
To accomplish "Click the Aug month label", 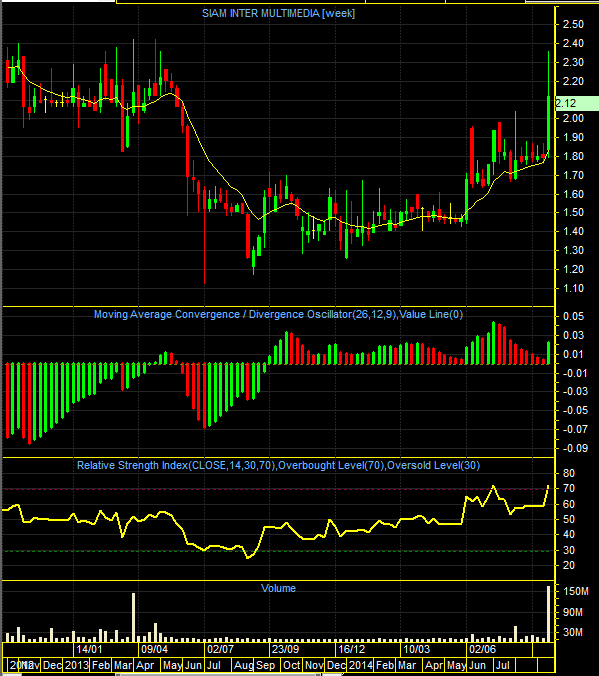I will pyautogui.click(x=244, y=665).
